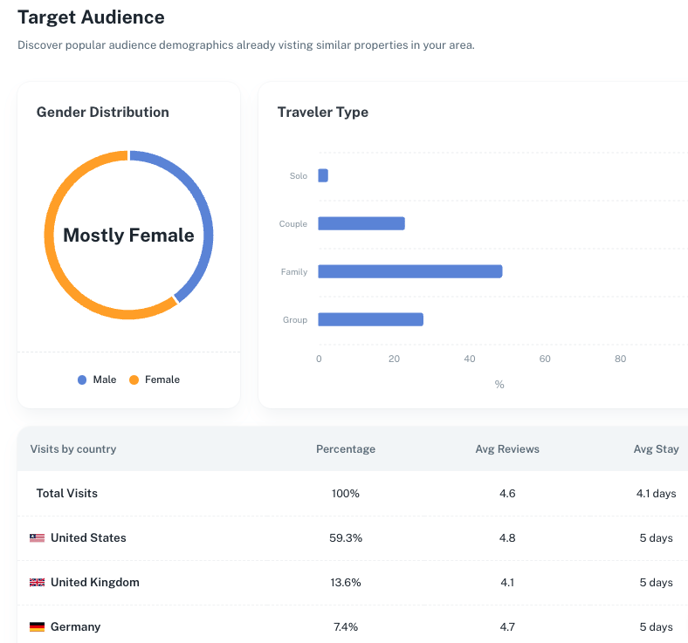This screenshot has height=643, width=688.
Task: Sort by Avg Stay column header
Action: pyautogui.click(x=655, y=449)
